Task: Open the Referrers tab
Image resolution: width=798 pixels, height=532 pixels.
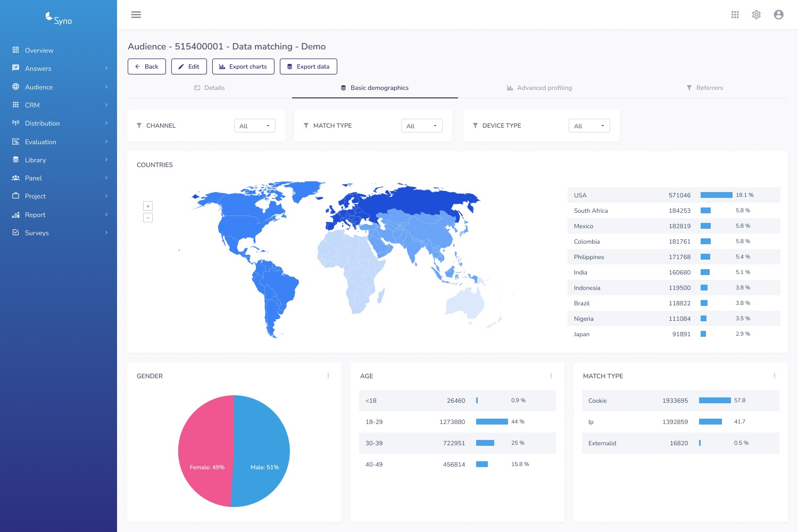Action: pos(705,88)
